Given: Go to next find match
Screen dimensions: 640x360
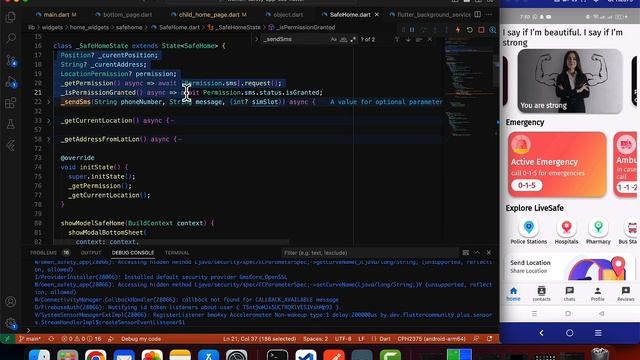Looking at the screenshot, I should click(408, 40).
